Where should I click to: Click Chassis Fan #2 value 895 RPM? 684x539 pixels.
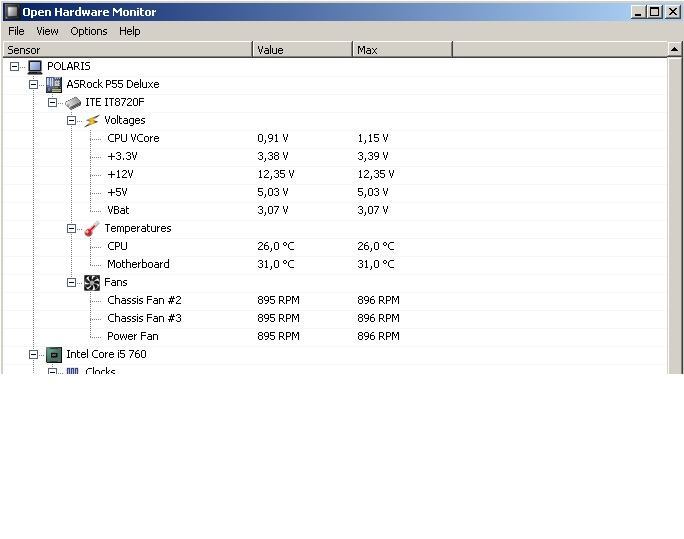[x=278, y=300]
